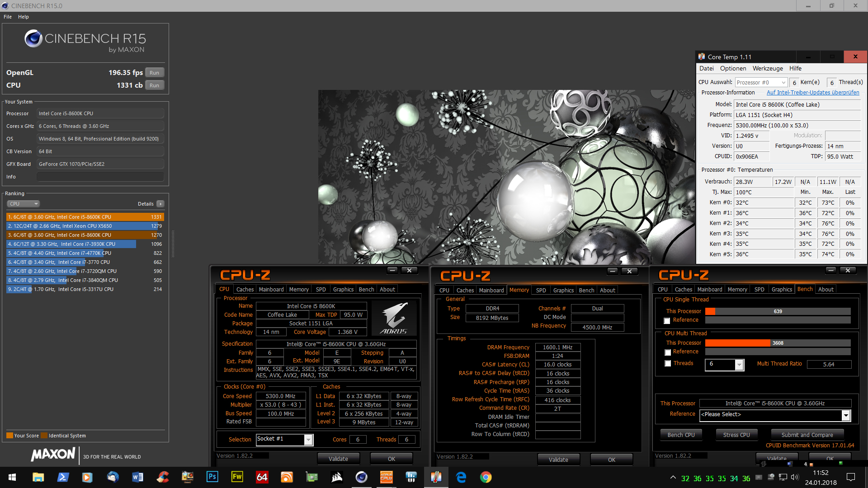This screenshot has width=868, height=488.
Task: Click the AORUS logo in CPU-Z
Action: (x=394, y=318)
